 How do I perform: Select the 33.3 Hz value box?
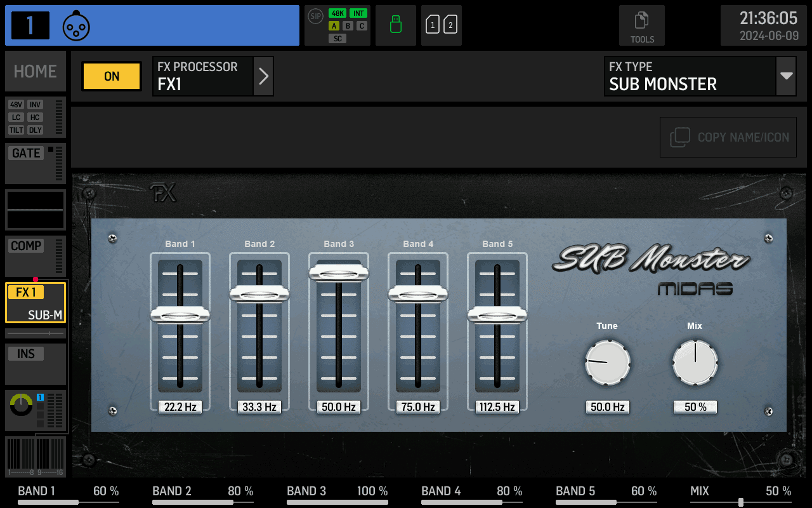click(x=259, y=407)
